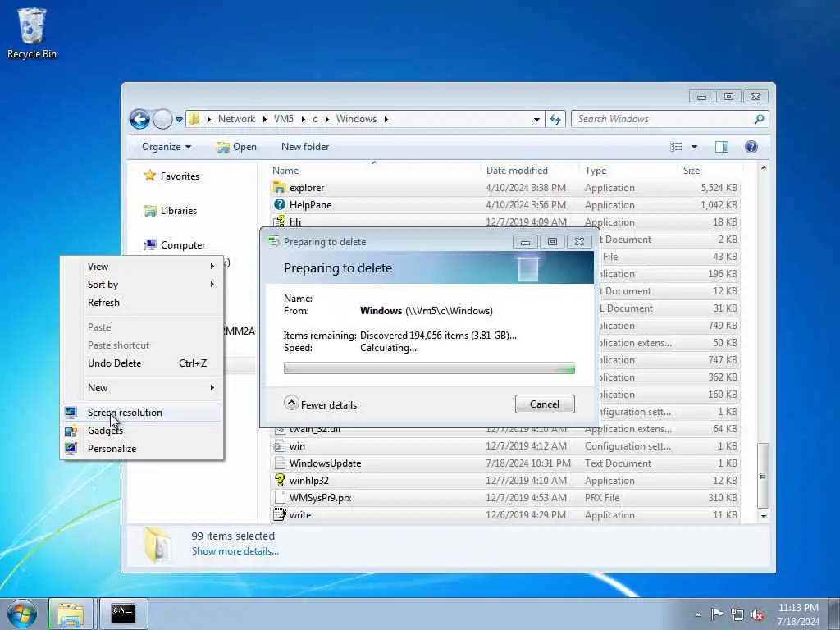Click New folder toolbar button
840x630 pixels.
click(305, 147)
